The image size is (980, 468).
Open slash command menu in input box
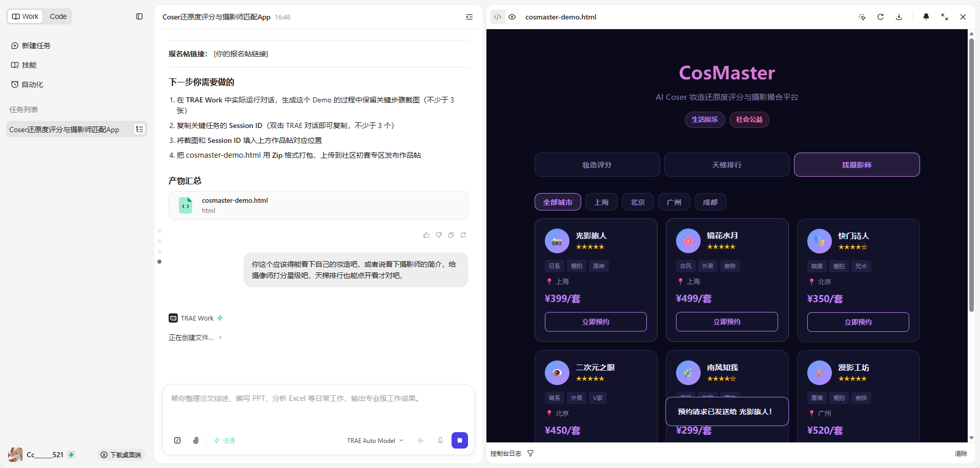(x=177, y=440)
